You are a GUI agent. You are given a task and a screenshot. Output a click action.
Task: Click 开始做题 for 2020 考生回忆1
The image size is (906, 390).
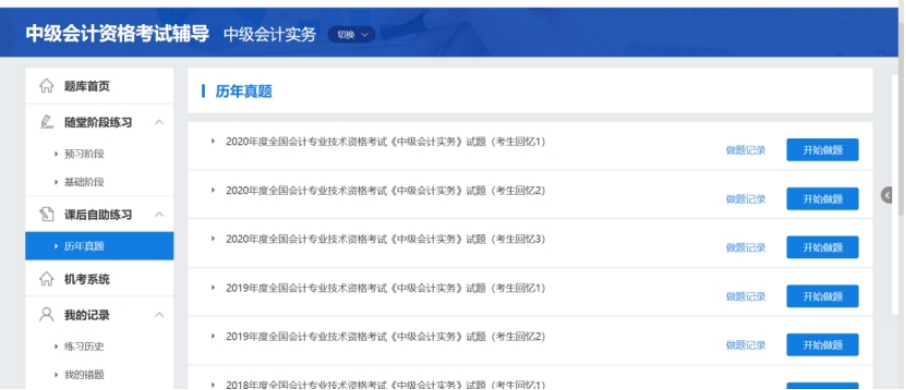tap(822, 150)
